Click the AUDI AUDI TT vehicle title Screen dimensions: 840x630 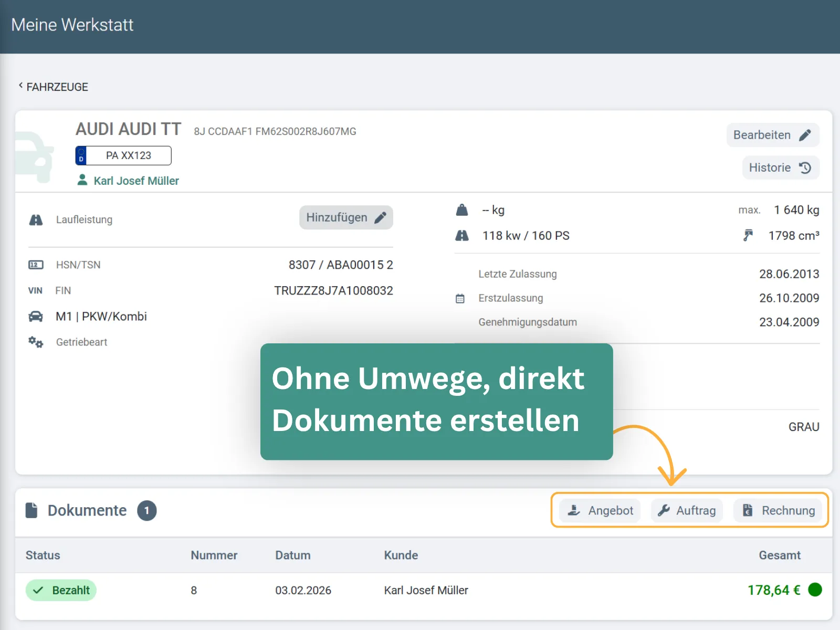tap(129, 129)
